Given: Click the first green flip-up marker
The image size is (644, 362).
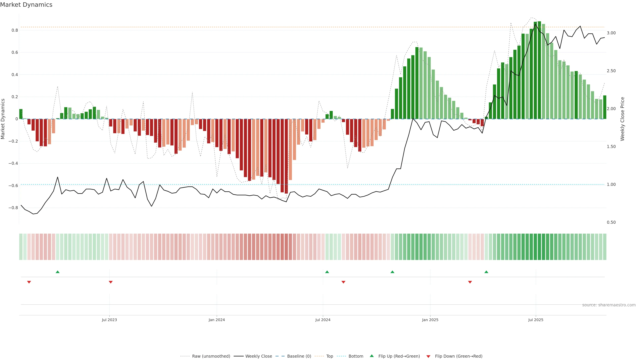Looking at the screenshot, I should pyautogui.click(x=58, y=272).
